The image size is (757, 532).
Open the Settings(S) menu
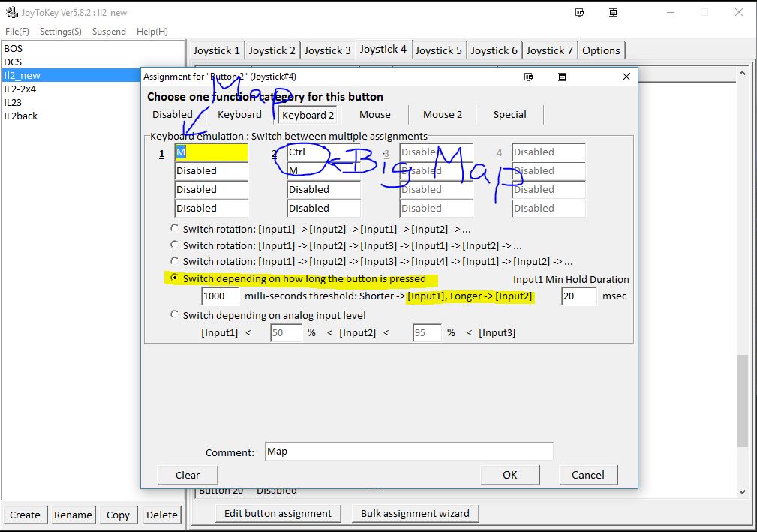click(60, 32)
